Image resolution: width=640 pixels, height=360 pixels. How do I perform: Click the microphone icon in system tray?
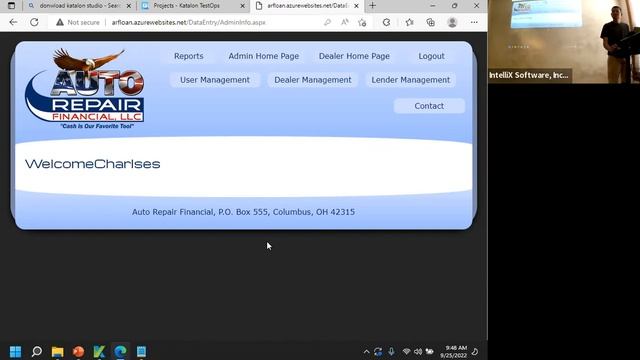pos(391,351)
